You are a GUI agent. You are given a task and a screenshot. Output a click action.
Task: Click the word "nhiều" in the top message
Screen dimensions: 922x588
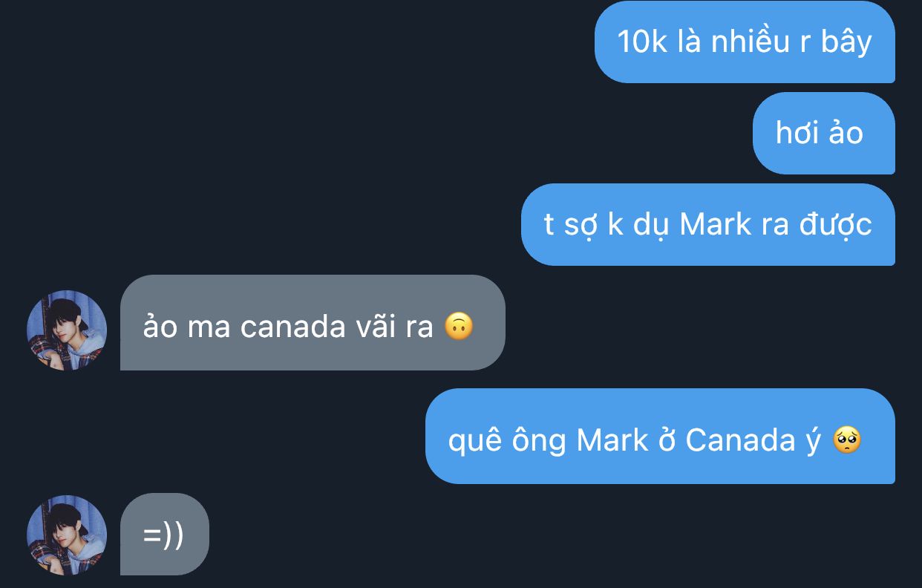[x=751, y=42]
